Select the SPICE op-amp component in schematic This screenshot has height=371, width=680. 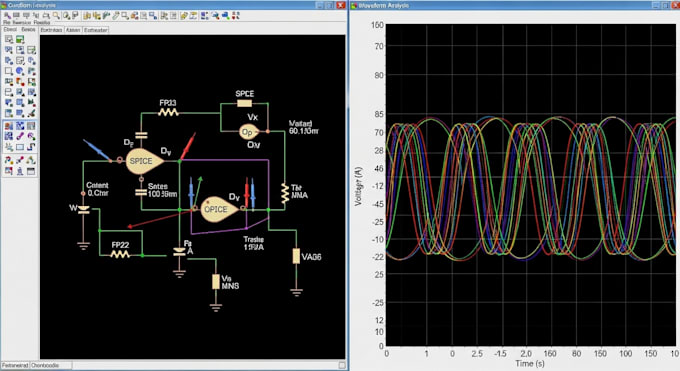click(144, 161)
